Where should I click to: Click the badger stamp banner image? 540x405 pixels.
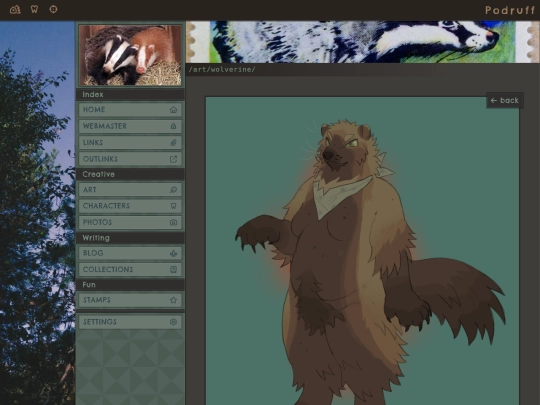pyautogui.click(x=363, y=42)
